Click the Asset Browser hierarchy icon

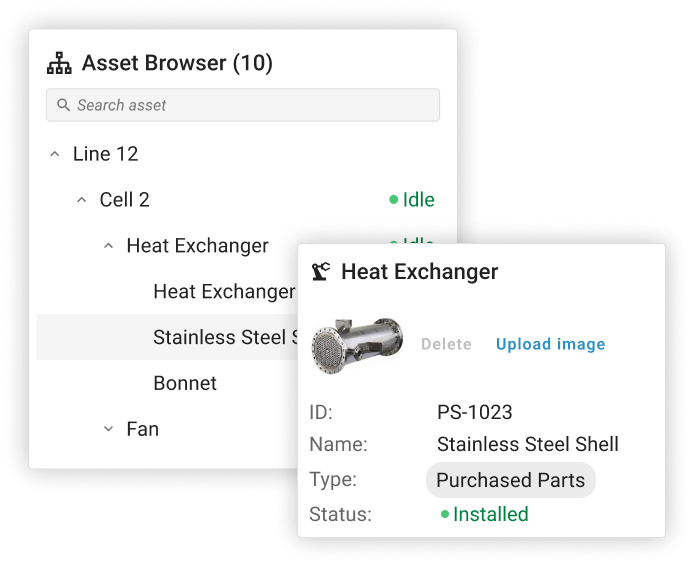click(x=59, y=63)
